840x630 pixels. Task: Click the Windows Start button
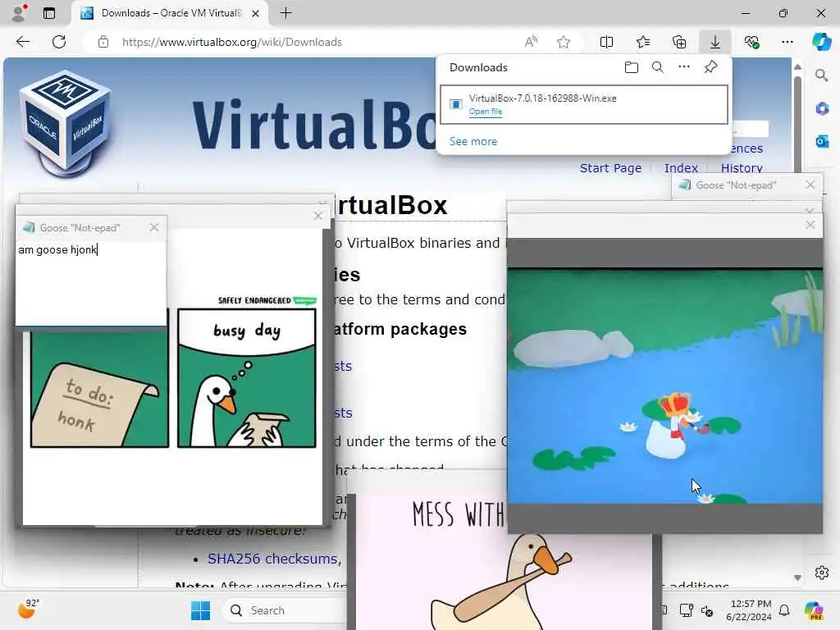200,610
